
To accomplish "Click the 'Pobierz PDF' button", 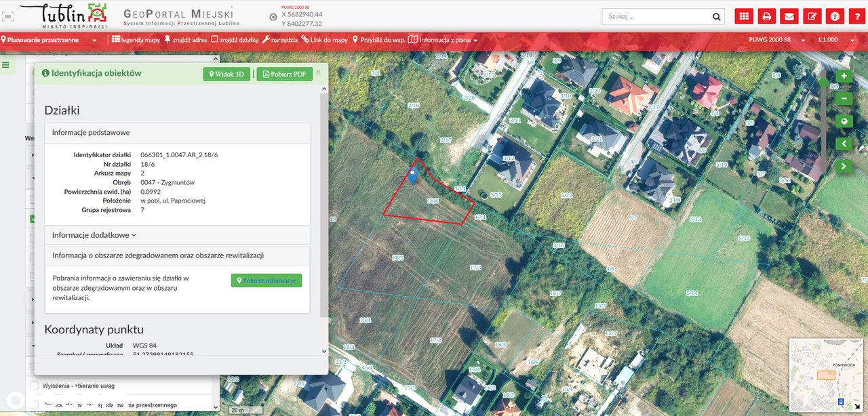I will 284,74.
